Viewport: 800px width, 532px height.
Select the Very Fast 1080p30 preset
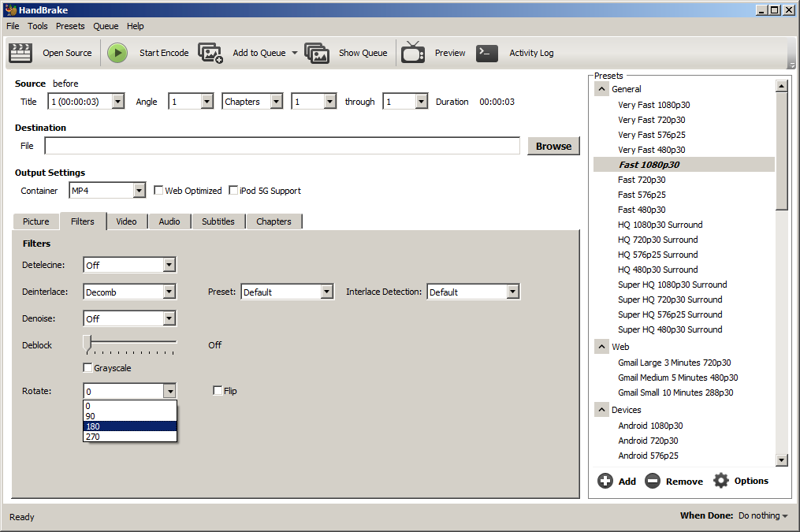(653, 105)
